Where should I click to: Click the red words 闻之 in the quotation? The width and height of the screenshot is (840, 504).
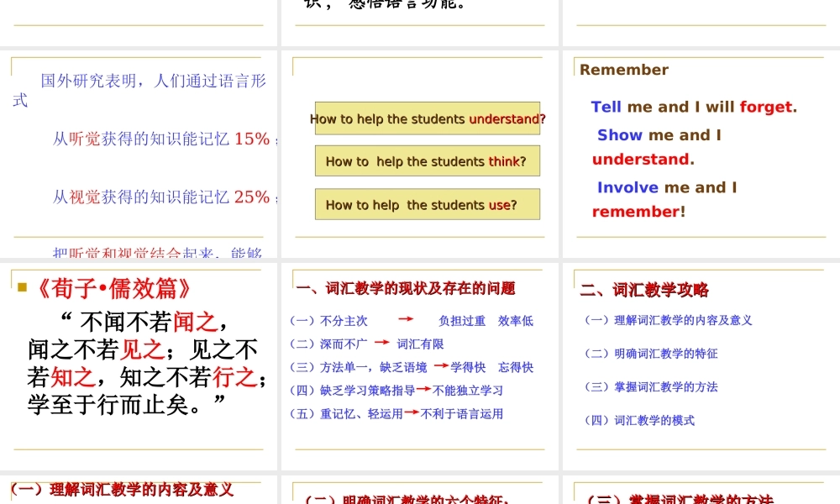pyautogui.click(x=195, y=322)
